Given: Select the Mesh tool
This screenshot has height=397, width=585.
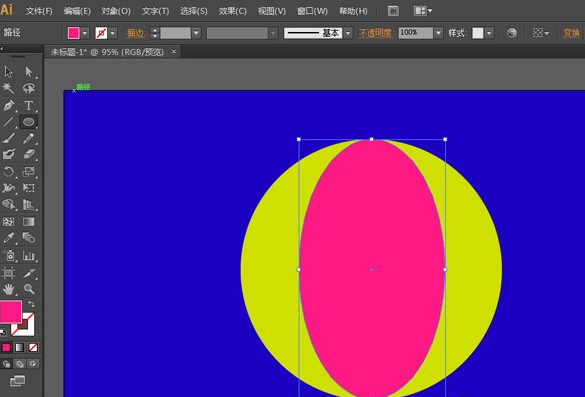Looking at the screenshot, I should pos(9,222).
